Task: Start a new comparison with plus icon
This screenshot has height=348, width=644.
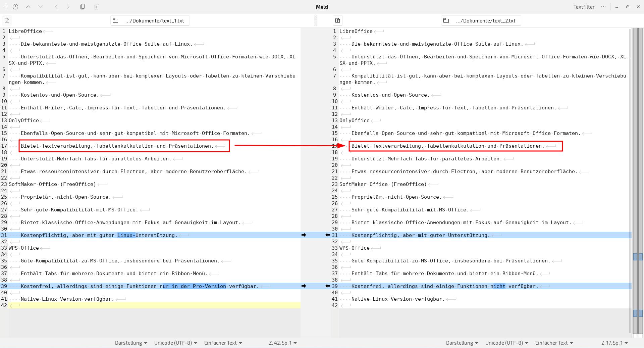Action: [x=6, y=7]
